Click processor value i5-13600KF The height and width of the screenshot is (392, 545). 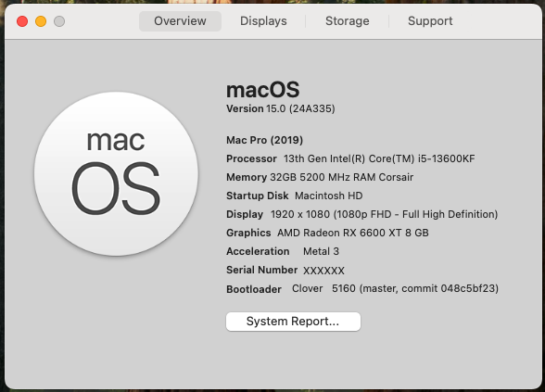[446, 158]
